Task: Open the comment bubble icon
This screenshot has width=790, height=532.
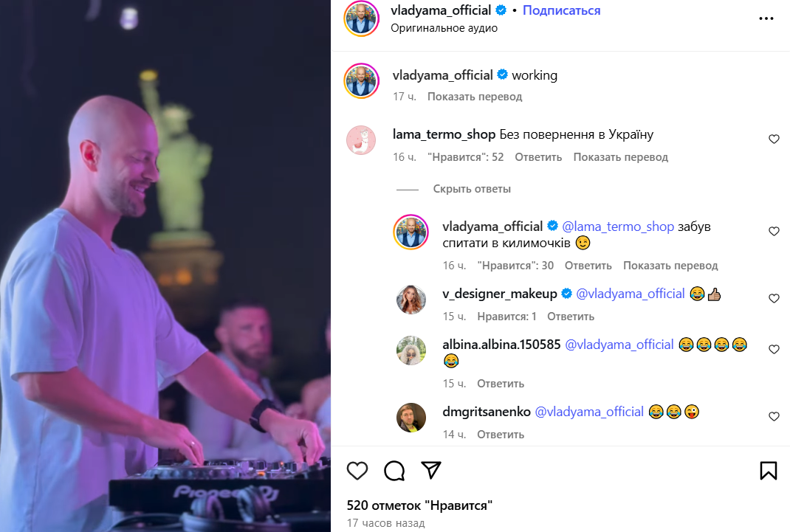Action: (394, 471)
